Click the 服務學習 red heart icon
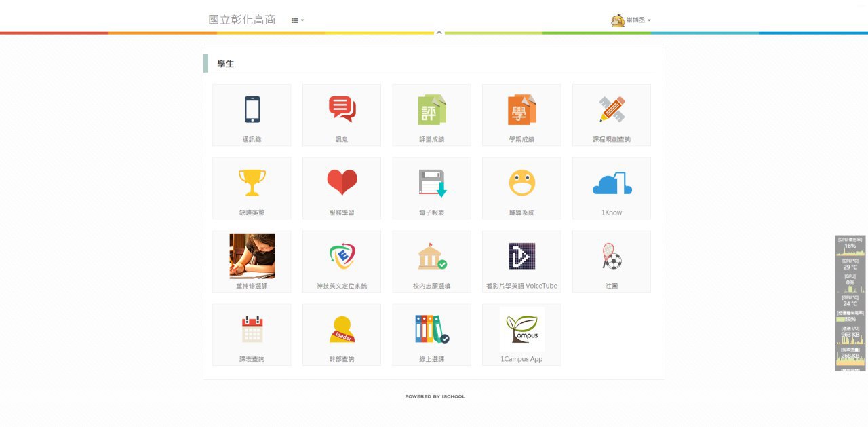The height and width of the screenshot is (427, 868). pos(342,183)
